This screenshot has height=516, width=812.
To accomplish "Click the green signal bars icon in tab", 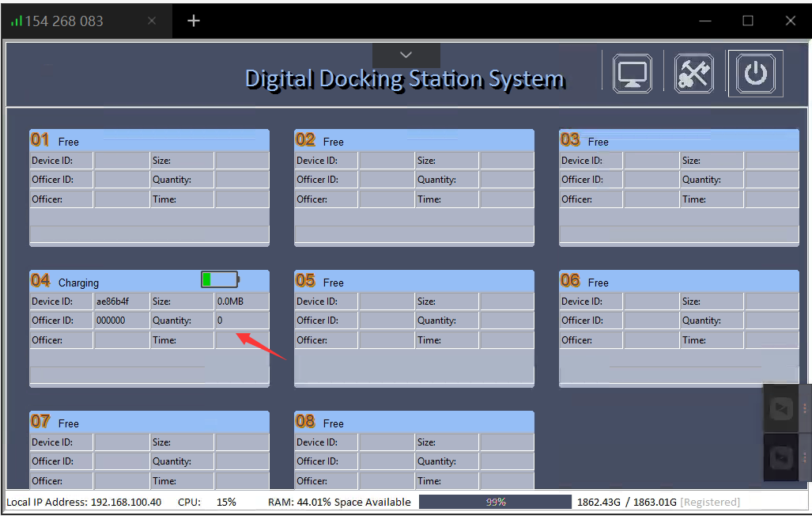I will pyautogui.click(x=16, y=21).
